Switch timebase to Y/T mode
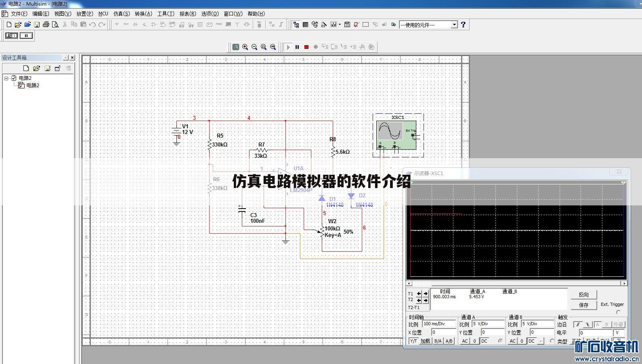Viewport: 642px width, 364px height. pyautogui.click(x=413, y=341)
